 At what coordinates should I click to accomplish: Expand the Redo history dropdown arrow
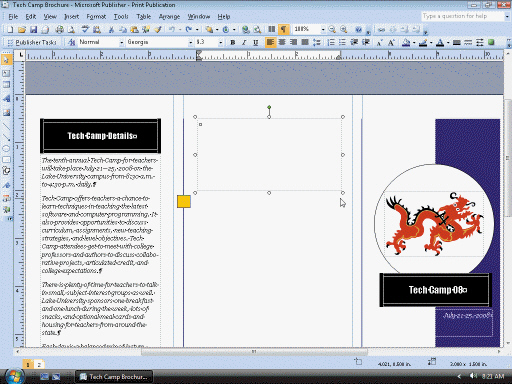(197, 30)
